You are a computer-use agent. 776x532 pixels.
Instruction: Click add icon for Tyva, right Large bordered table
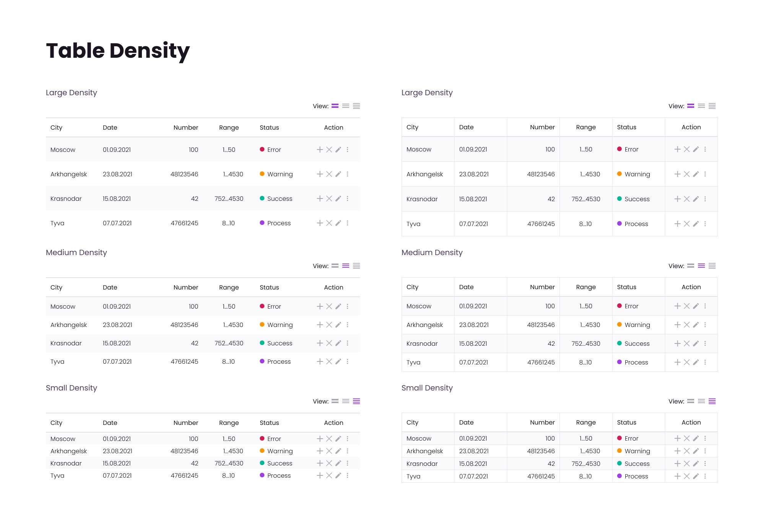677,224
